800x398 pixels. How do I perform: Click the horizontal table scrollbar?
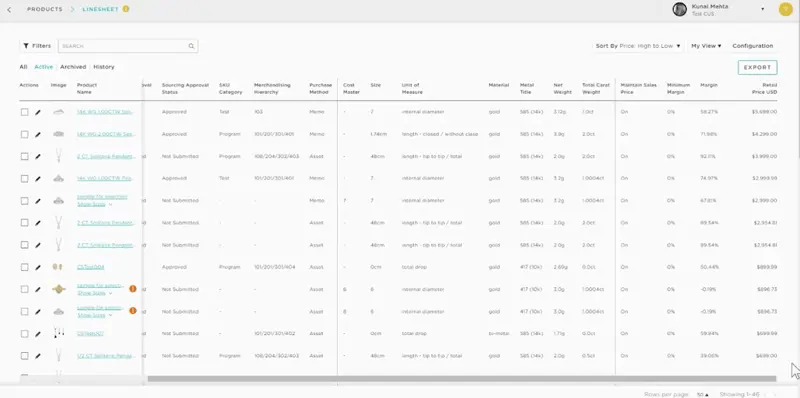(462, 379)
